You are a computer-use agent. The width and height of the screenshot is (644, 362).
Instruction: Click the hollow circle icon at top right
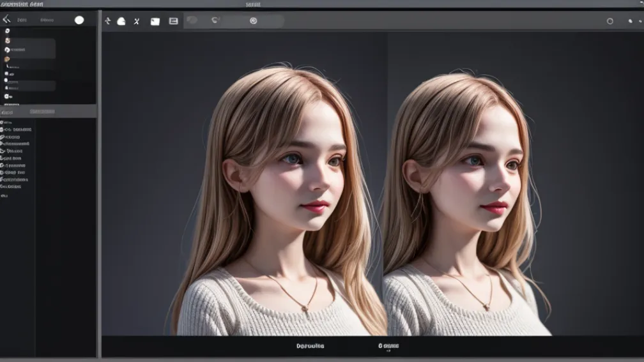(x=610, y=21)
